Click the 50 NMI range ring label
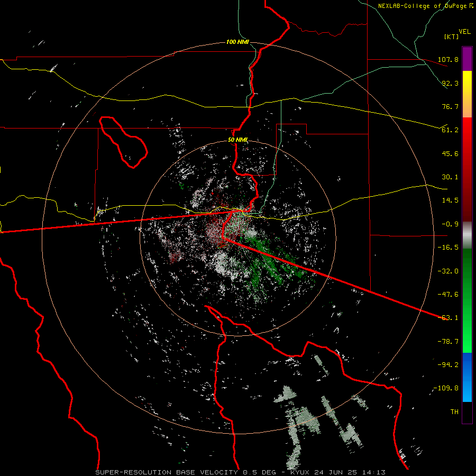The width and height of the screenshot is (476, 476). click(x=237, y=140)
